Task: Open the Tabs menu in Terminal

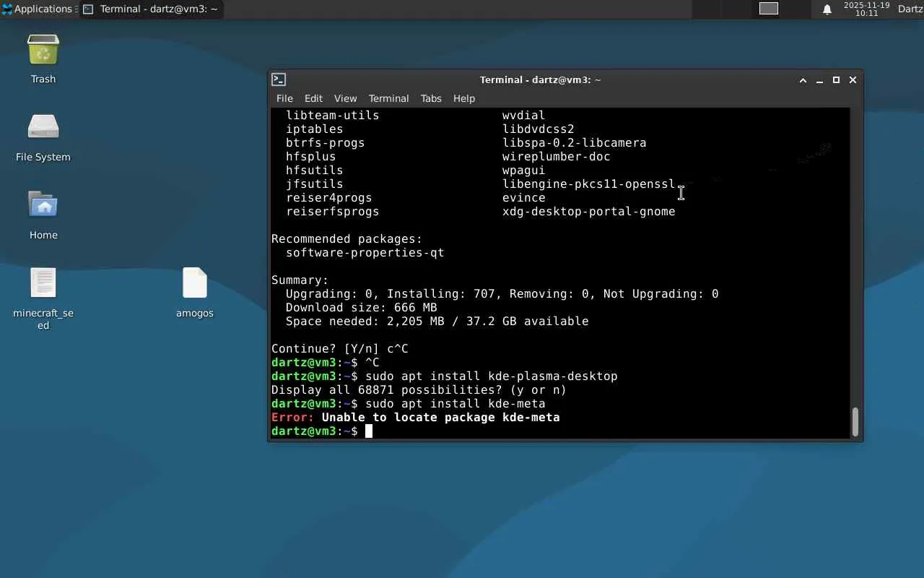Action: point(431,98)
